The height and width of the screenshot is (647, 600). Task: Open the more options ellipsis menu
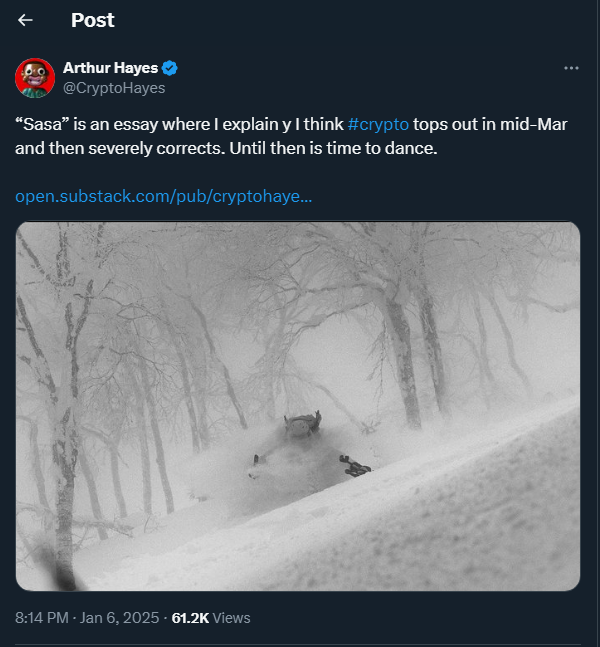pyautogui.click(x=571, y=68)
